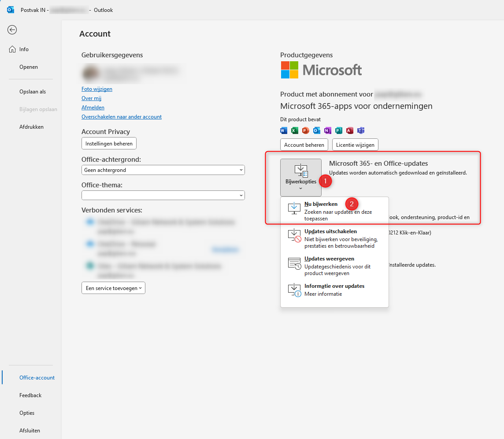Expand Een service toevoegen dropdown
Image resolution: width=504 pixels, height=439 pixels.
(114, 288)
